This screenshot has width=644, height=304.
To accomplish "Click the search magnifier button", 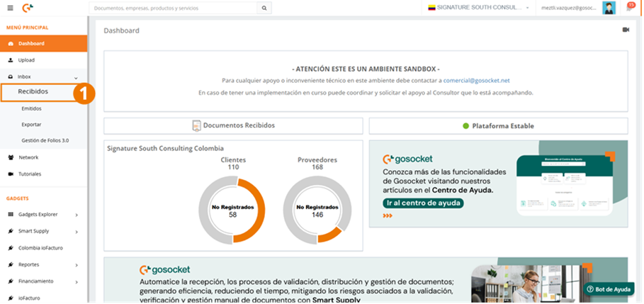I will pyautogui.click(x=264, y=8).
